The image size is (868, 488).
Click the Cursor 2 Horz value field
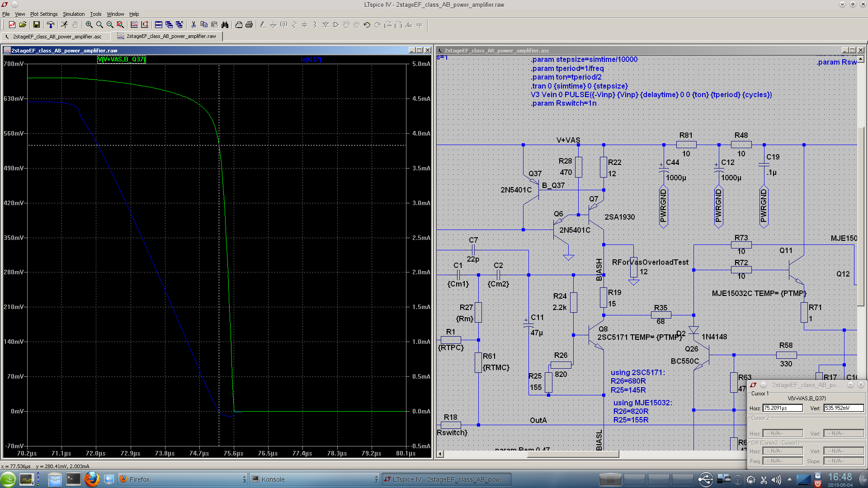point(783,433)
